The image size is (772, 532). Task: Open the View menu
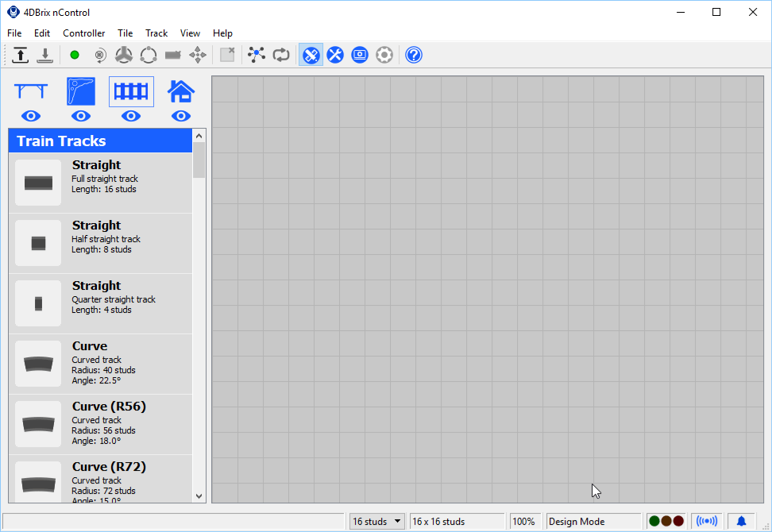point(190,33)
